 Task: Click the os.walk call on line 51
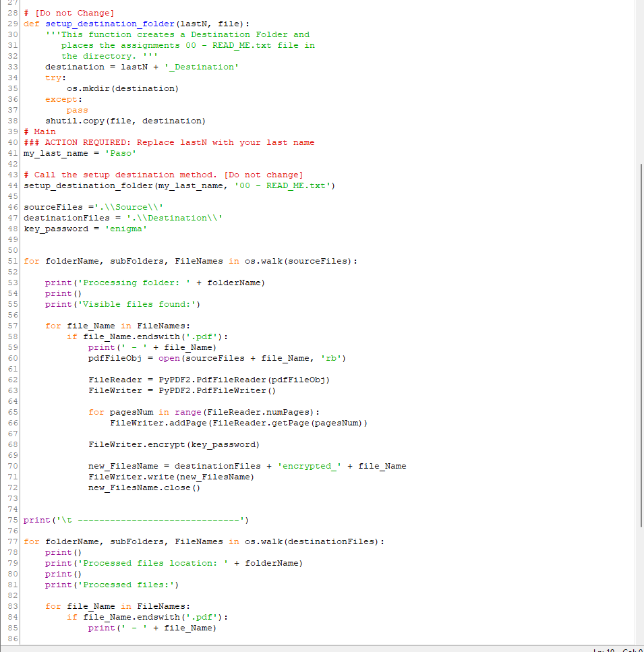(x=270, y=261)
